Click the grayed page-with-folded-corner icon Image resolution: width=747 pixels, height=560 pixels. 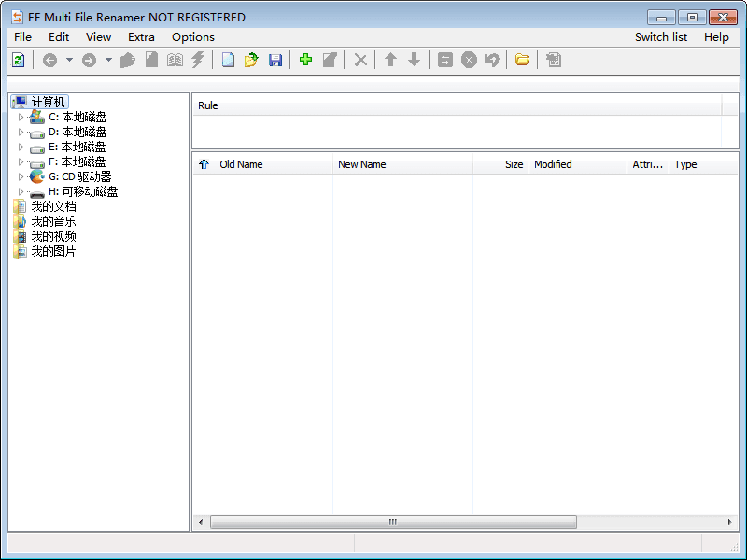151,60
